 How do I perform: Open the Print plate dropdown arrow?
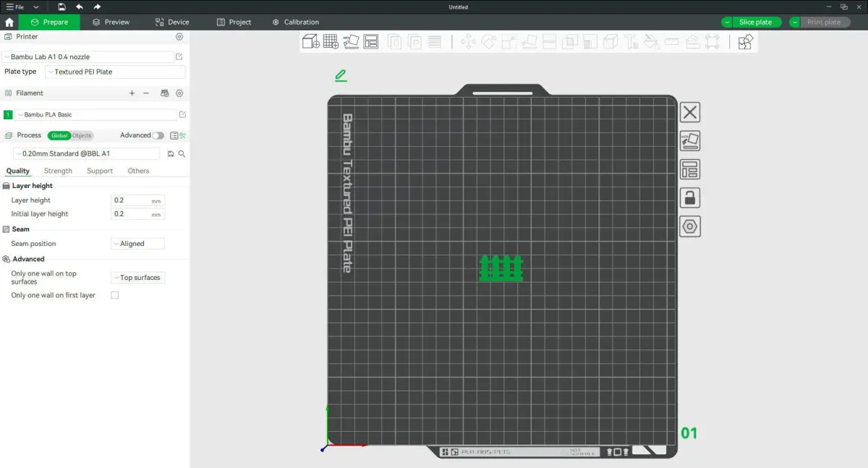coord(795,22)
